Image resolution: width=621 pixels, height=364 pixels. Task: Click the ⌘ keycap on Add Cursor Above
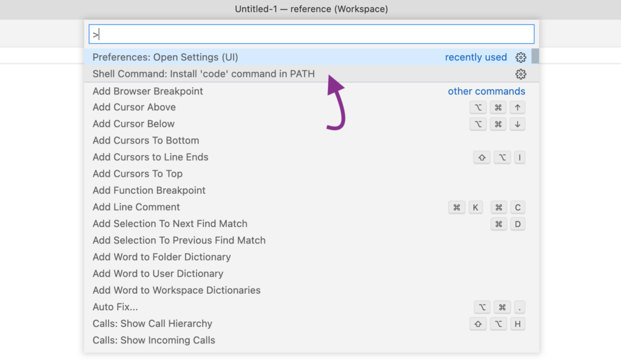[x=498, y=107]
